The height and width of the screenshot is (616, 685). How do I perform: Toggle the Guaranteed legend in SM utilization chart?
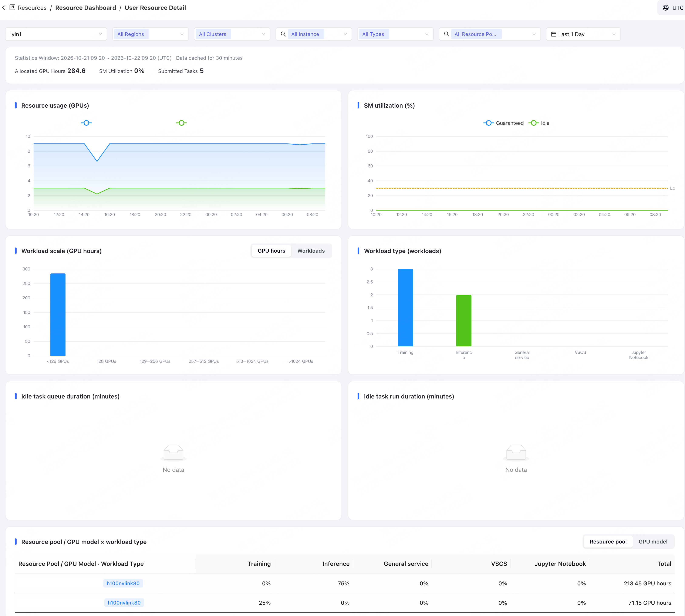coord(503,123)
